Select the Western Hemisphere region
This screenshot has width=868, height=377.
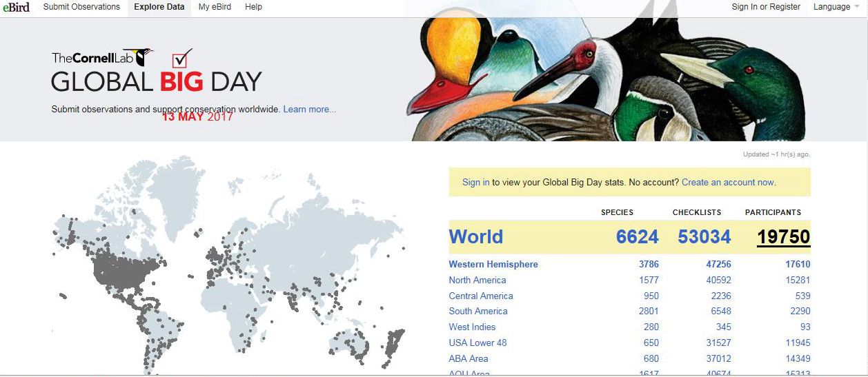[x=493, y=265]
